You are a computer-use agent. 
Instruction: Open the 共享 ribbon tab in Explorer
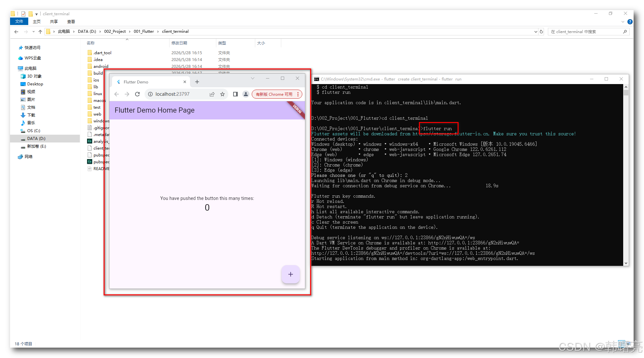pos(54,21)
